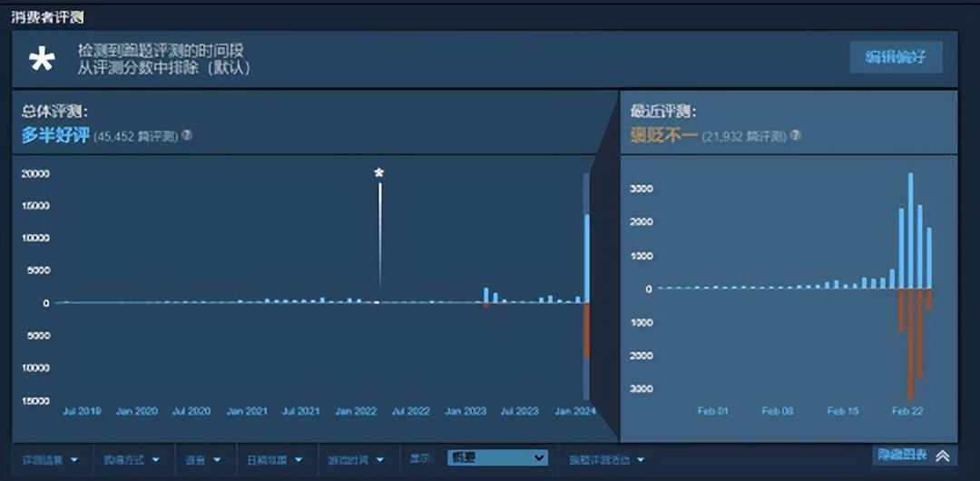The image size is (980, 481).
Task: Click the help icon beside 45,452 reviews
Action: tap(187, 135)
